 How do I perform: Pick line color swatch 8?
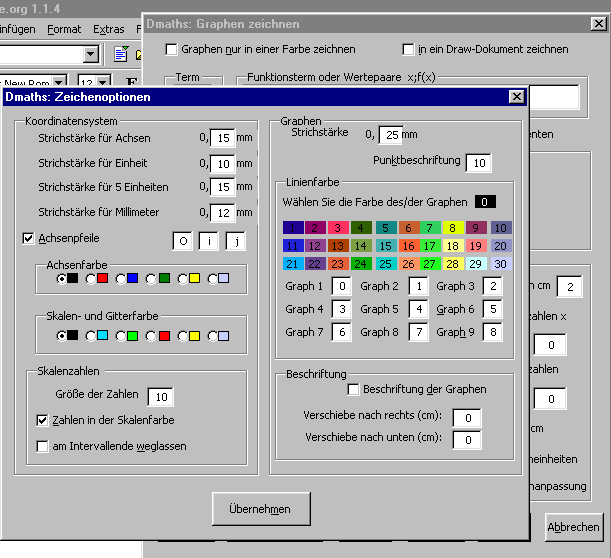pos(453,228)
